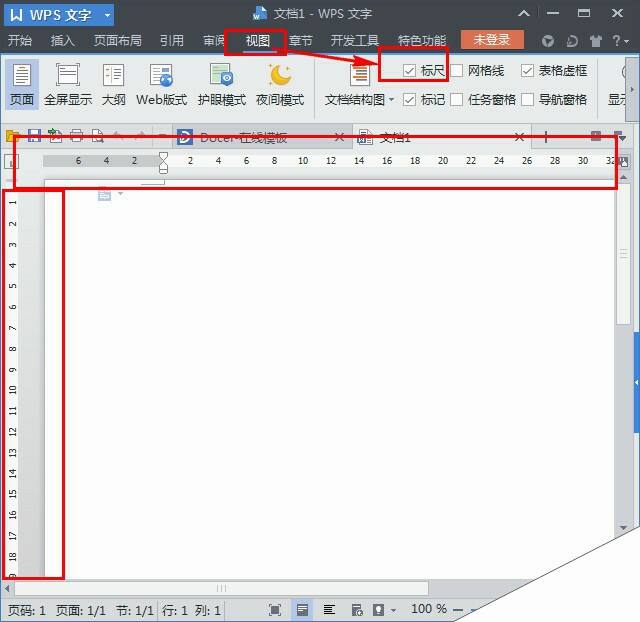Open the 插入 ribbon tab

[62, 40]
